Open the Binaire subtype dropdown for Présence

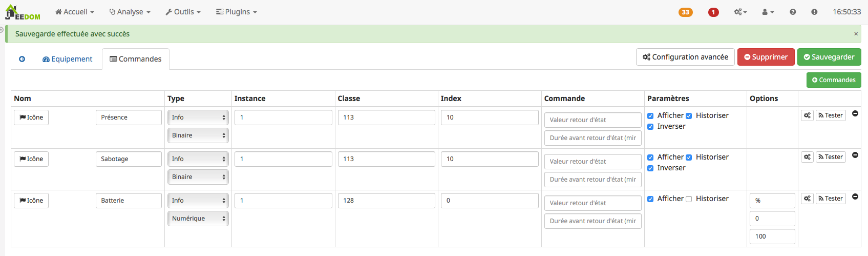[198, 135]
